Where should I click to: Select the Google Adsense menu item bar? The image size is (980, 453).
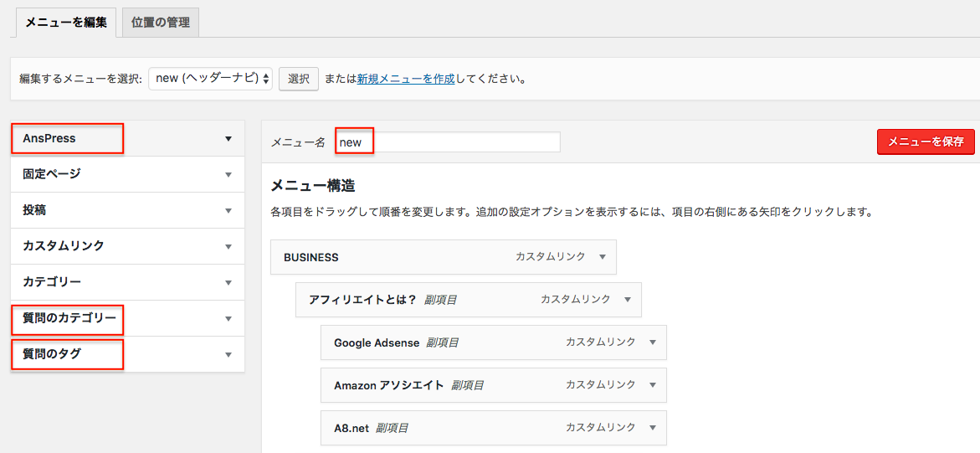coord(494,342)
